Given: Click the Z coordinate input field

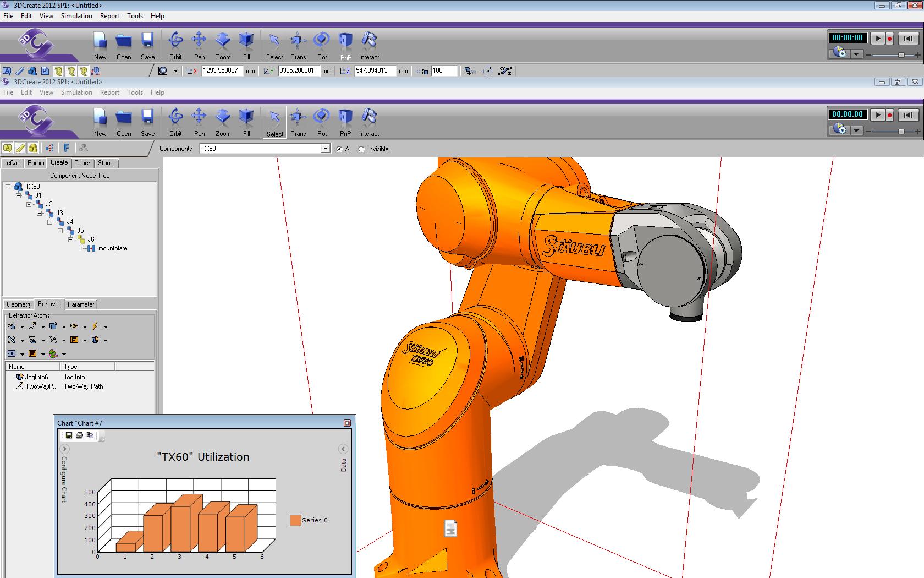Looking at the screenshot, I should click(x=376, y=70).
